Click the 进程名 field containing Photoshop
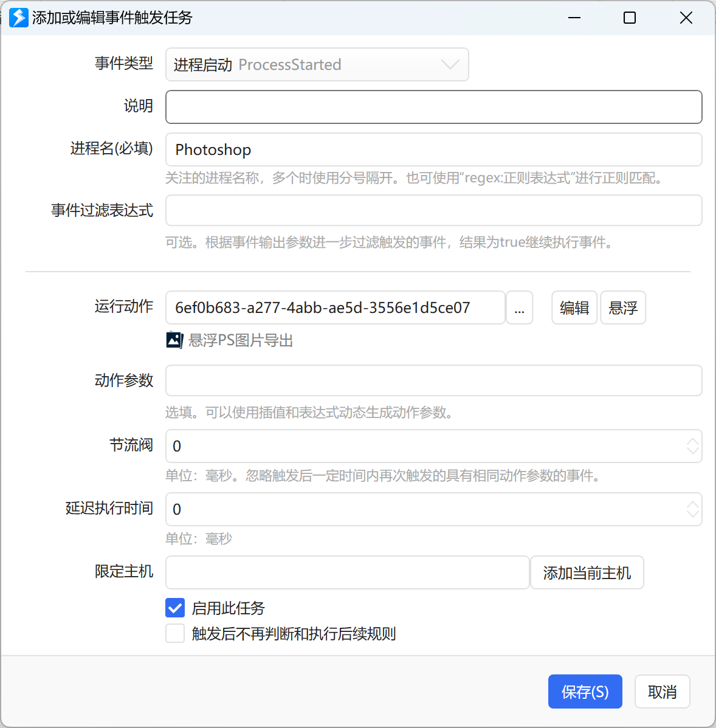 pyautogui.click(x=434, y=149)
